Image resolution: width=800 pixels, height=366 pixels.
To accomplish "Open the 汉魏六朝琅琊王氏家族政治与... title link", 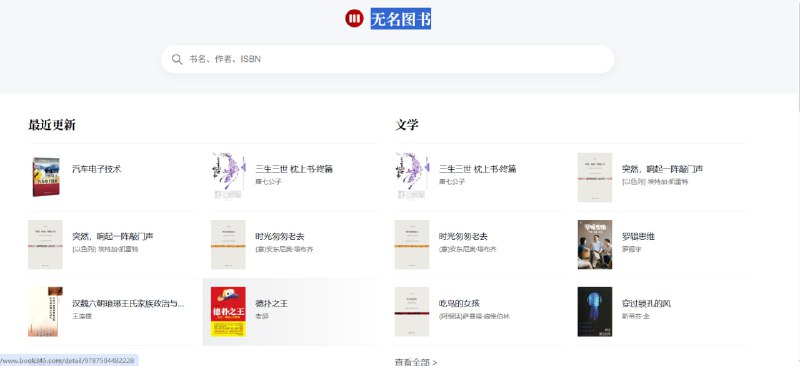I will click(x=129, y=303).
